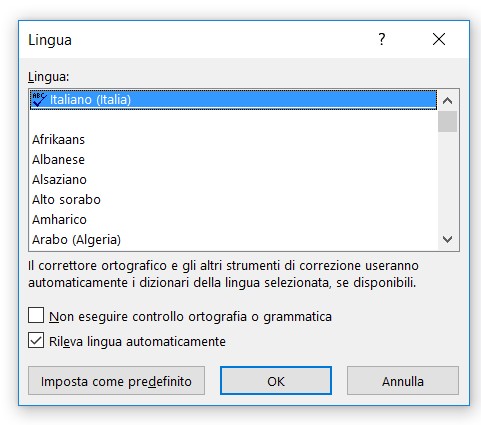Choose Albanese in the language list

click(233, 159)
